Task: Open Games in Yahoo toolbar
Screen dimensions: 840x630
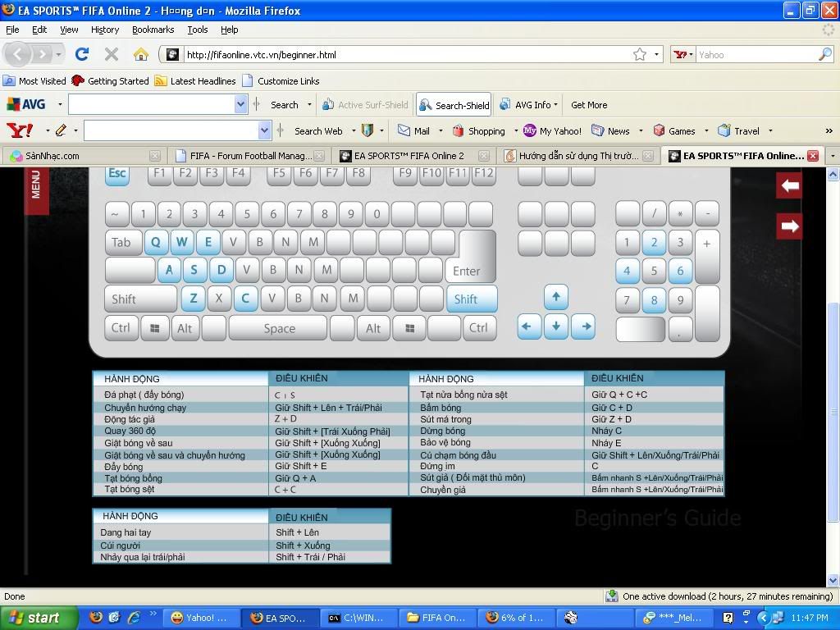Action: [674, 130]
